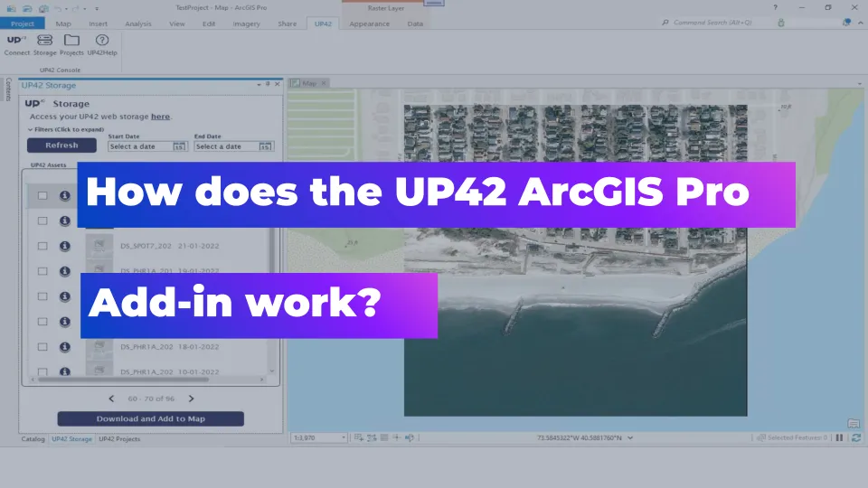Open the UP42 Connect tool

16,45
